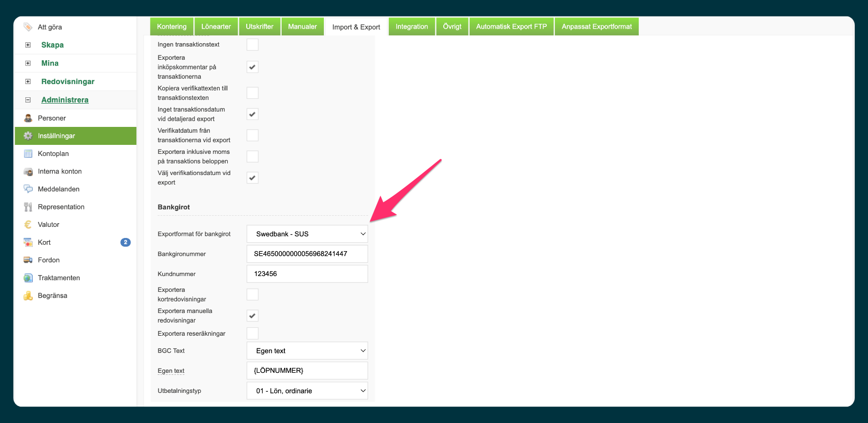The height and width of the screenshot is (423, 868).
Task: Click the Interna konton wallet icon
Action: click(28, 171)
